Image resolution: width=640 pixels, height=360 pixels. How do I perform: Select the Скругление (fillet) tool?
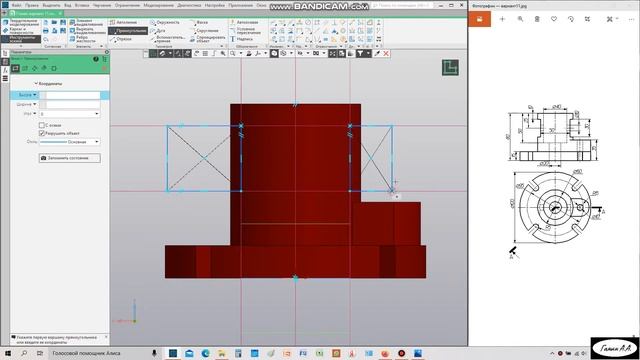[204, 31]
